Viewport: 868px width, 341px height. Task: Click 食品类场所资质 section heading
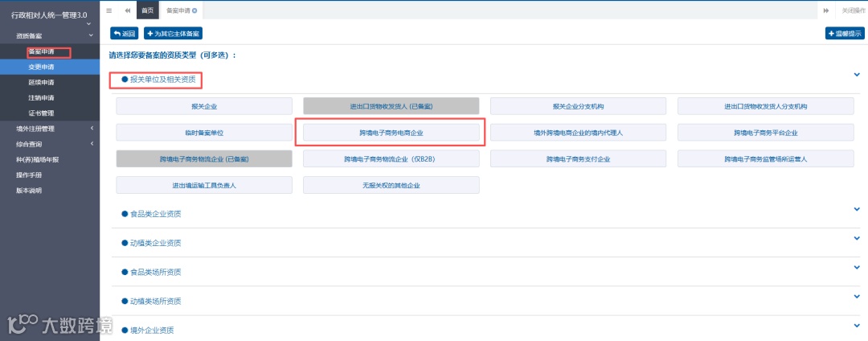[x=156, y=273]
